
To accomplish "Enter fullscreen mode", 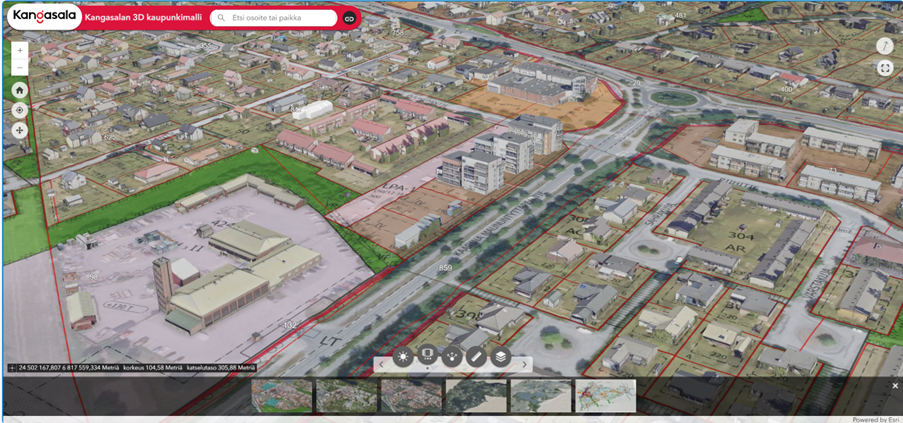I will (884, 68).
